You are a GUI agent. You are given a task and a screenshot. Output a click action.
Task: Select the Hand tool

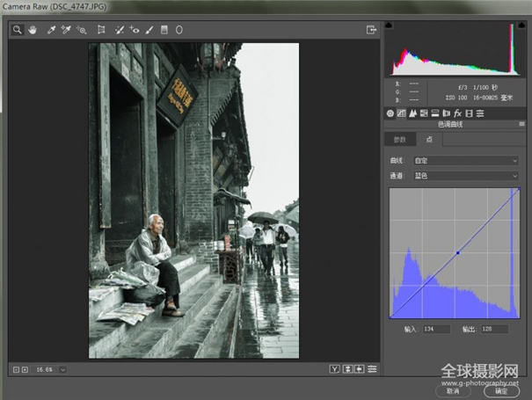click(x=33, y=30)
